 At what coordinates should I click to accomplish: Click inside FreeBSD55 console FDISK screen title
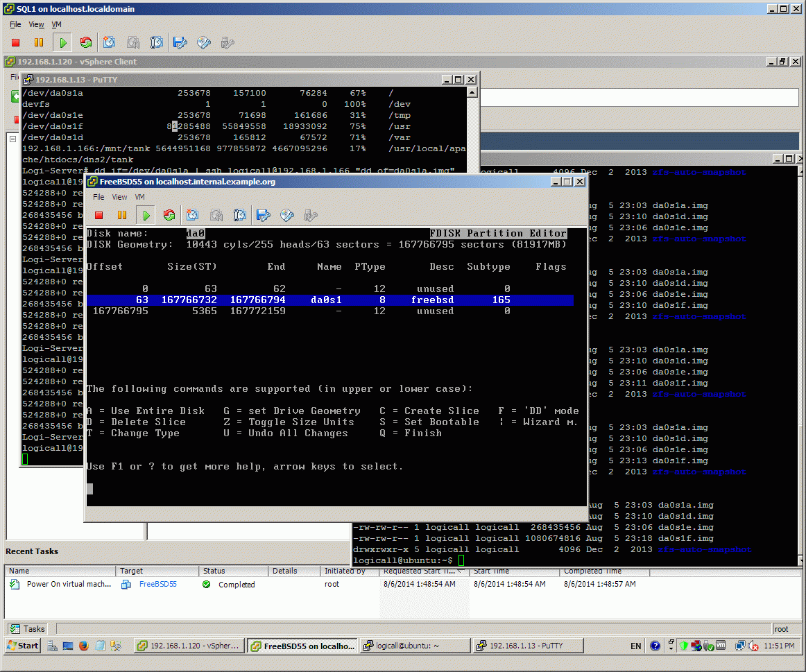click(x=498, y=233)
